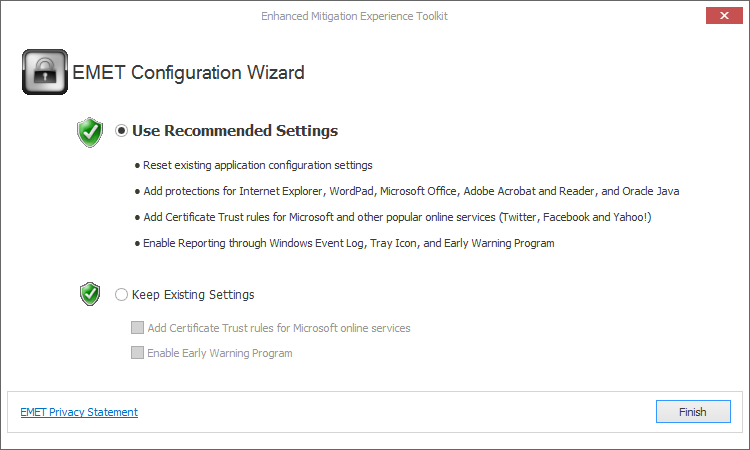
Task: Click the EMET padlock icon
Action: pos(45,72)
